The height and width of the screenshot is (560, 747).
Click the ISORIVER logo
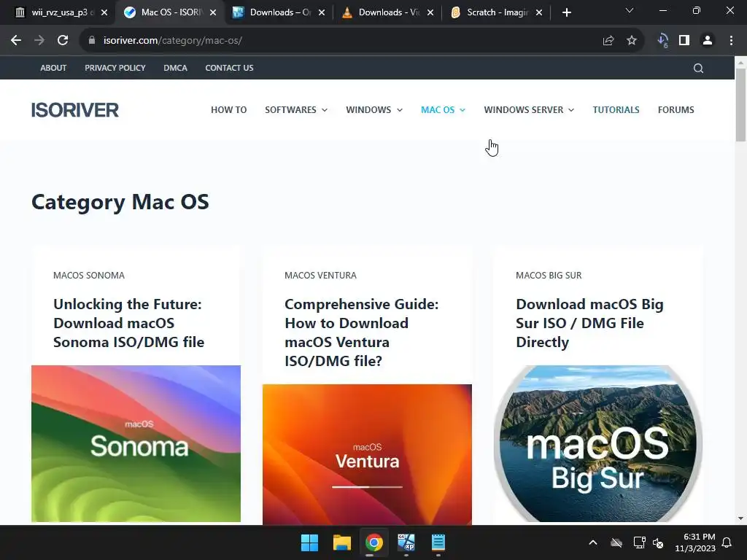75,110
